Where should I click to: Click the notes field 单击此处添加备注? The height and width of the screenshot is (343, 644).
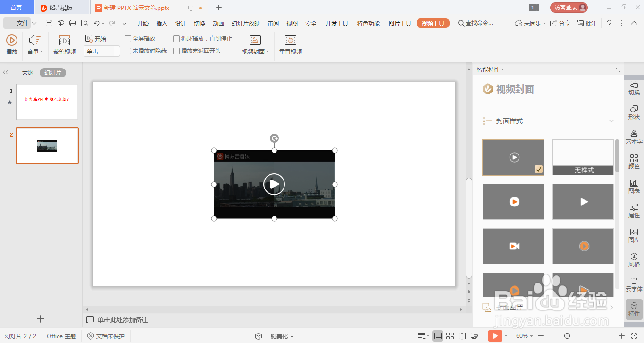coord(123,320)
